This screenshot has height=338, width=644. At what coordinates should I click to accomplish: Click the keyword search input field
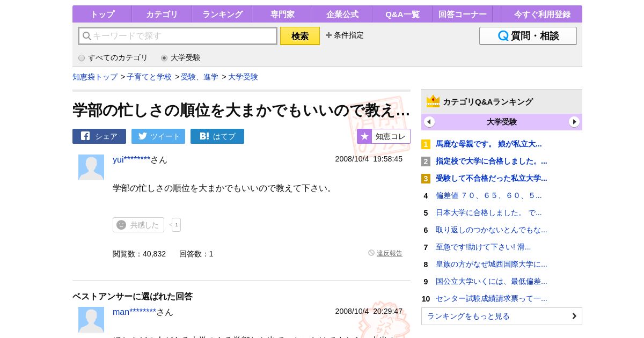pos(178,36)
